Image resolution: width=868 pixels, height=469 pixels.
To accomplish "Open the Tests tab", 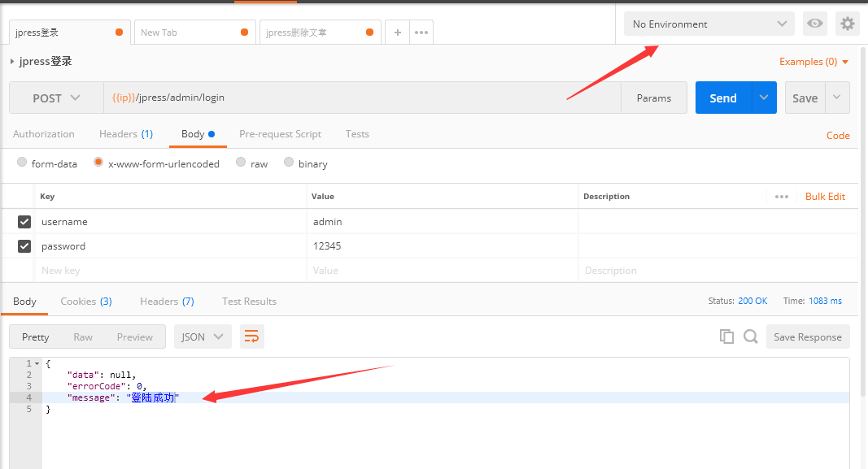I will point(357,134).
